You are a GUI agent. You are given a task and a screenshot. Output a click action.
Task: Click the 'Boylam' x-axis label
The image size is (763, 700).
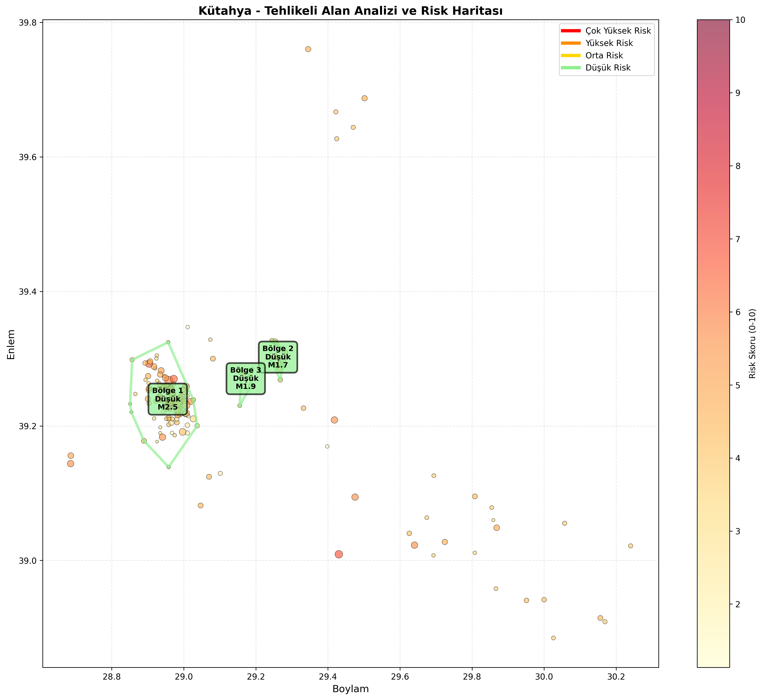coord(351,689)
